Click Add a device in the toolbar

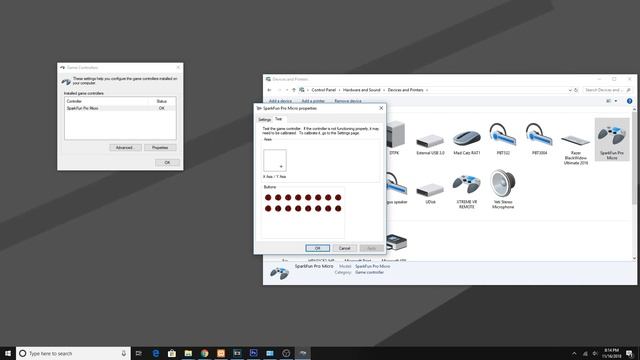click(280, 101)
